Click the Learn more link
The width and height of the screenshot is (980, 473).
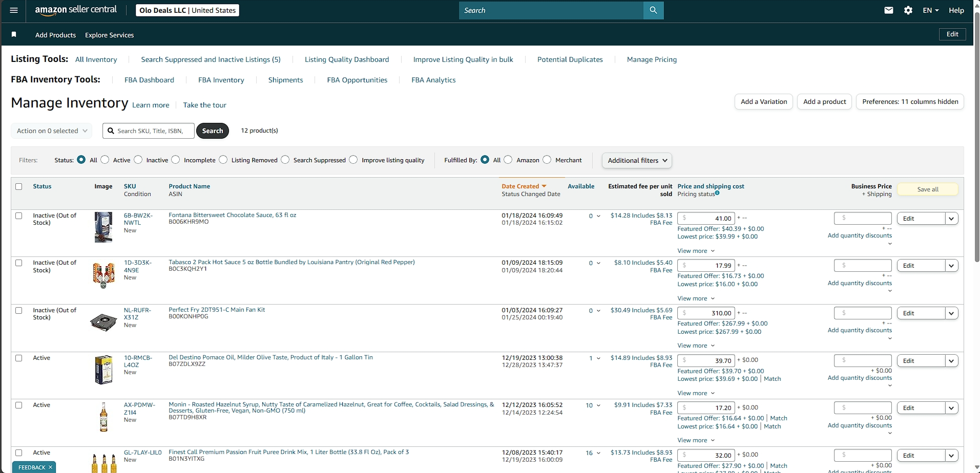pos(151,105)
